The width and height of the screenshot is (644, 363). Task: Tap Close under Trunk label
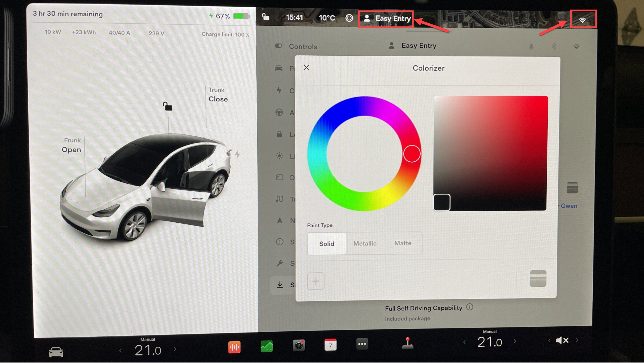tap(218, 99)
